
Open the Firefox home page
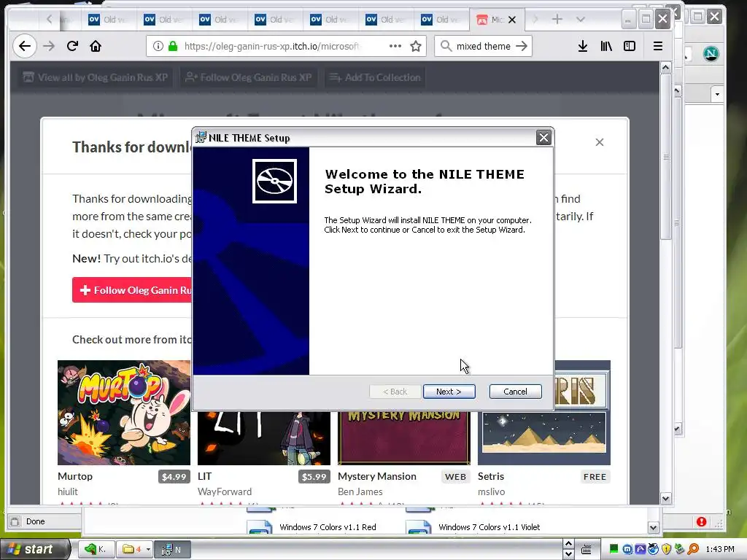[x=96, y=46]
